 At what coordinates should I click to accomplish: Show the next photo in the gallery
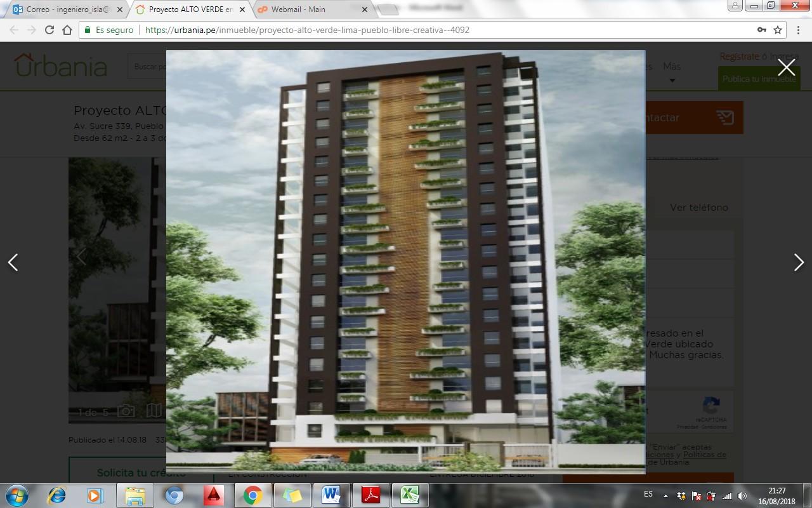click(x=799, y=262)
